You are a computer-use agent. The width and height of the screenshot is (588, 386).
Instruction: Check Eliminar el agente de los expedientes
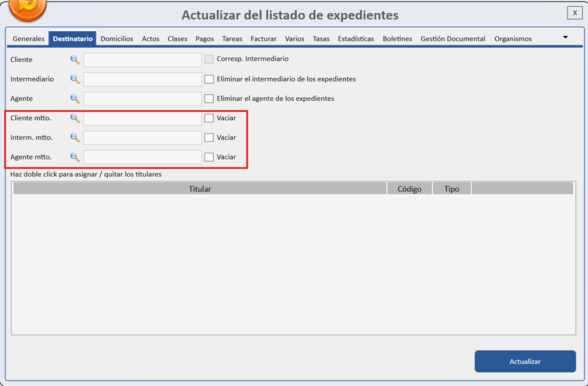coord(209,99)
